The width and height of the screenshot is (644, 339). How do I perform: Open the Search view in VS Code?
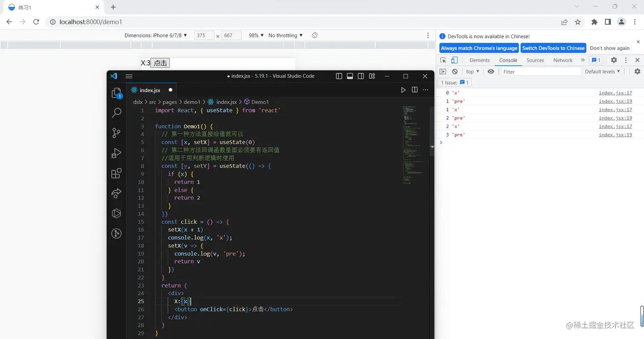coord(116,113)
